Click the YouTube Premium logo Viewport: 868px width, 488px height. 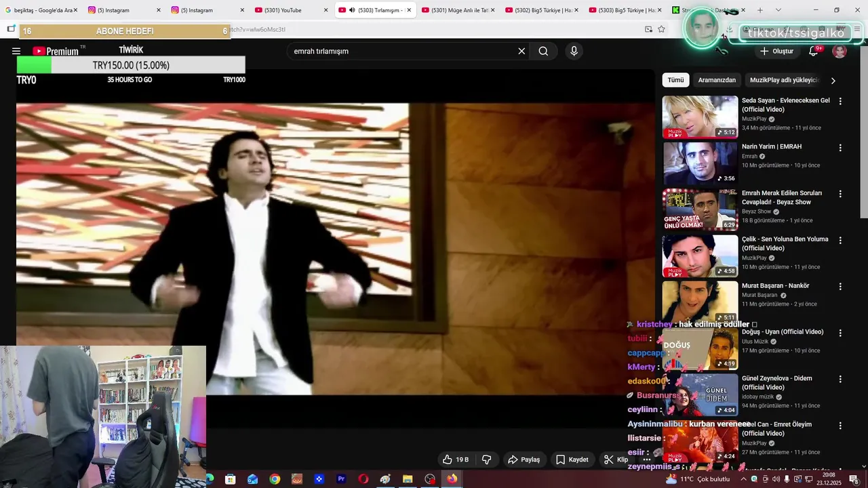coord(56,51)
